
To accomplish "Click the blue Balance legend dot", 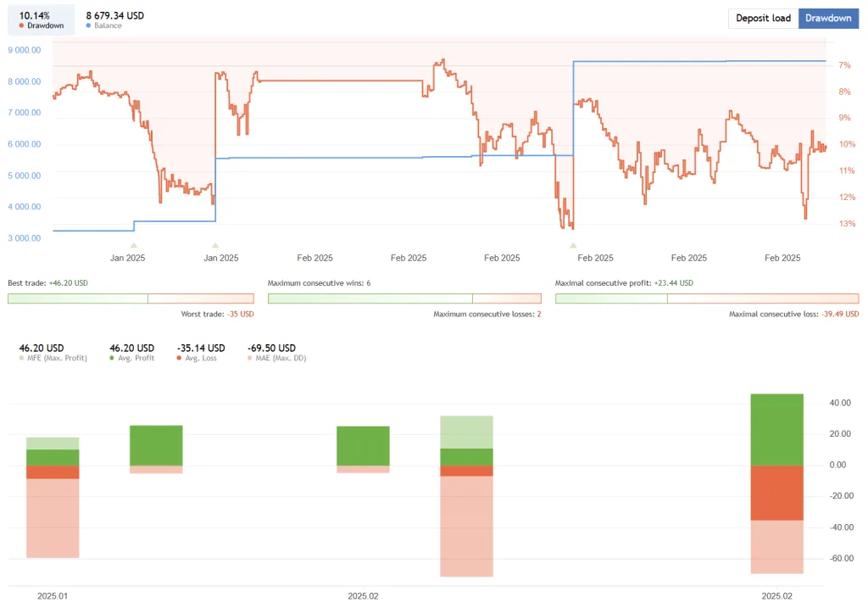I will [x=89, y=26].
